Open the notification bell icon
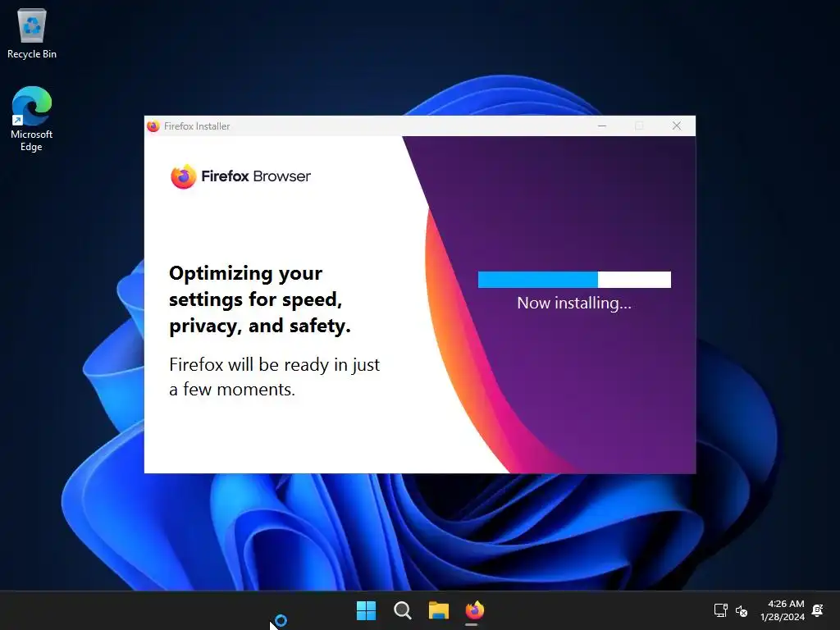 [x=818, y=610]
